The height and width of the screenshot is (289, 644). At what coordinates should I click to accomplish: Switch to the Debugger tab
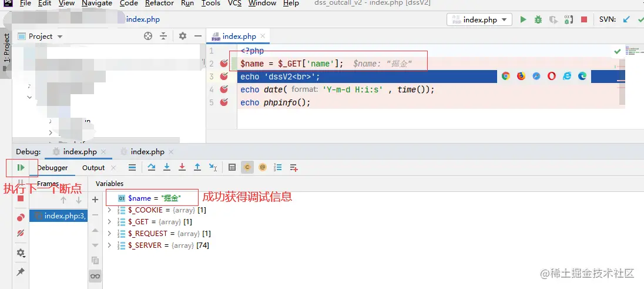[52, 168]
